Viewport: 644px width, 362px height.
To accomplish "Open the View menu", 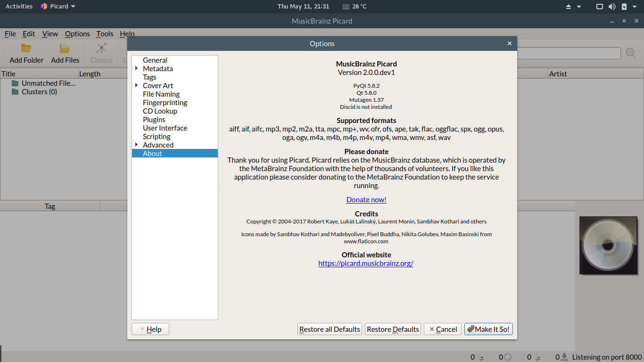I will tap(50, 33).
